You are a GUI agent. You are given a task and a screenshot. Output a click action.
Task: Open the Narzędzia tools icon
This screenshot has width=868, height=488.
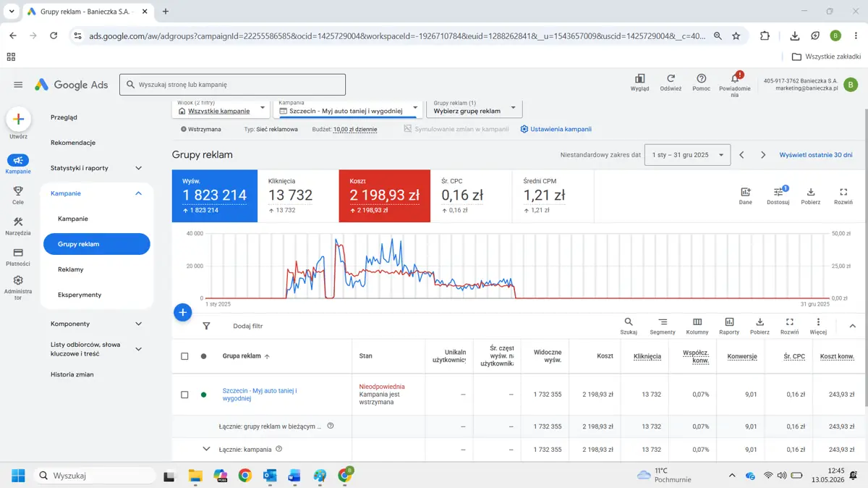tap(18, 222)
